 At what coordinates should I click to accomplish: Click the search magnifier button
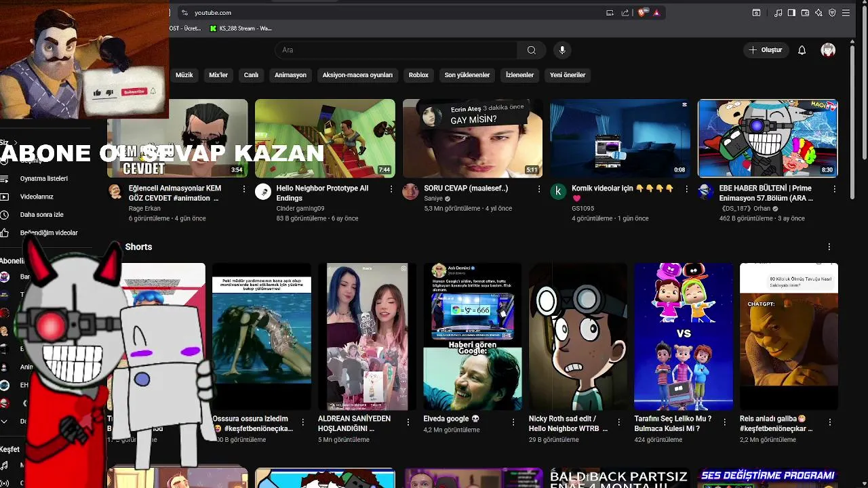(532, 50)
